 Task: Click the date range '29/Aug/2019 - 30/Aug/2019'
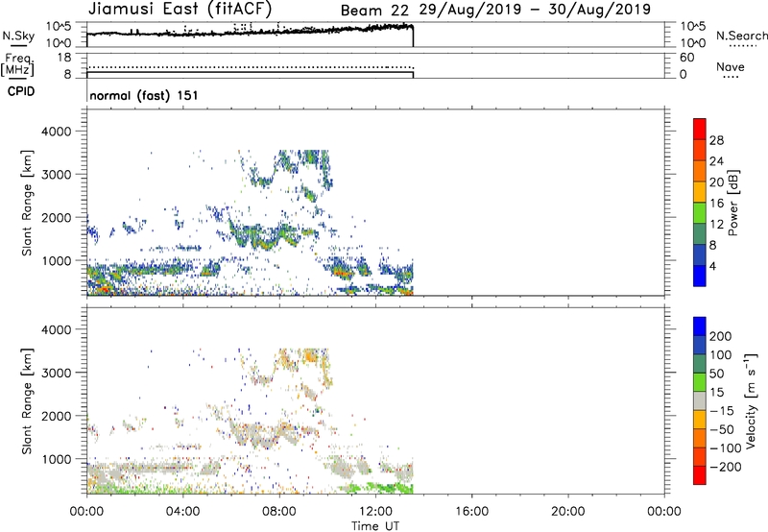535,10
